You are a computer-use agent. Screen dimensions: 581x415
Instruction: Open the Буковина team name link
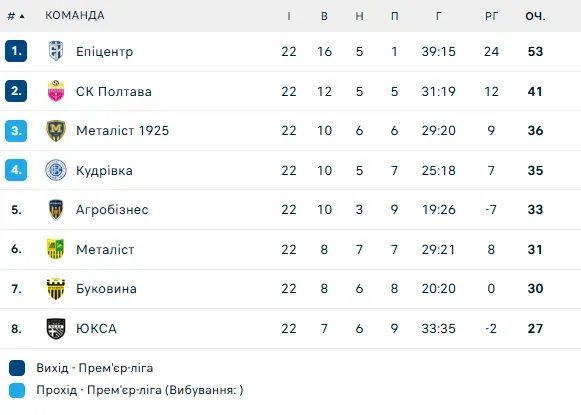[106, 289]
